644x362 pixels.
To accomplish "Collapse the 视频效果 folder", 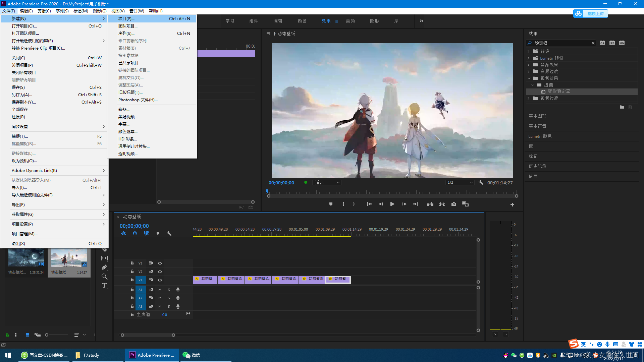I will pos(529,78).
